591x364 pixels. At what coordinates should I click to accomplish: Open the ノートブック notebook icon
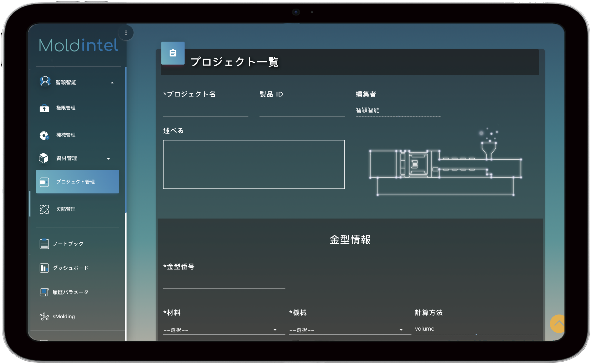44,244
